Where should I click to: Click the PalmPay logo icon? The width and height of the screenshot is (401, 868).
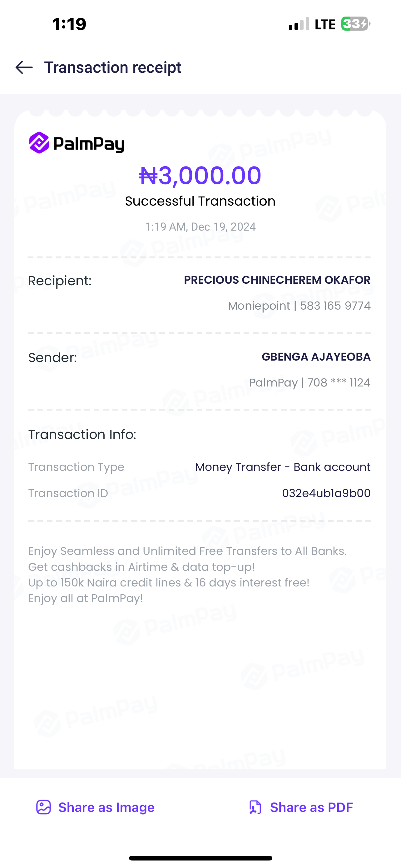click(39, 143)
